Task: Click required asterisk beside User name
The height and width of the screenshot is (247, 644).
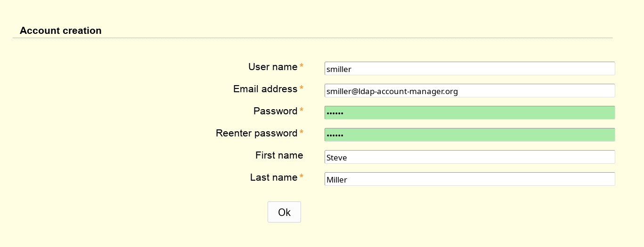Action: (x=302, y=67)
